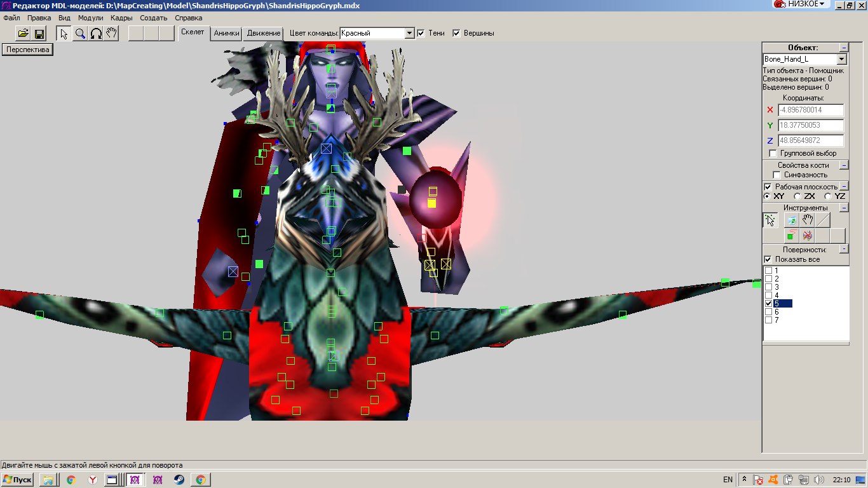The image size is (868, 488).
Task: Click the power plug tray icon
Action: pos(788,480)
